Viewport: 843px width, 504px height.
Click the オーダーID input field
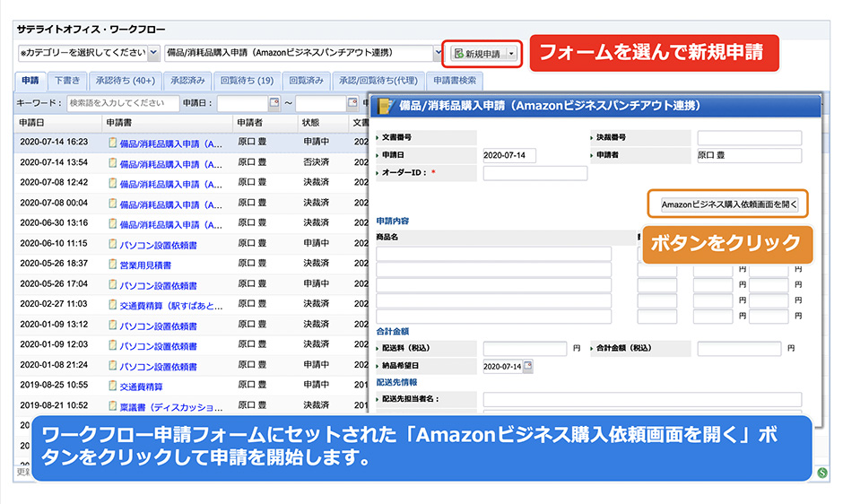(x=534, y=173)
